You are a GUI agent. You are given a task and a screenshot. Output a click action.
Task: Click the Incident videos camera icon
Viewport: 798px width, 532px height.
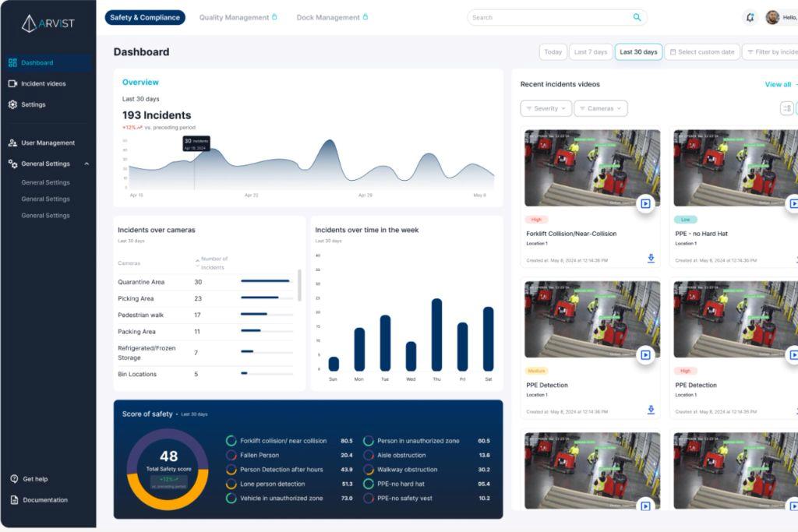[x=12, y=83]
